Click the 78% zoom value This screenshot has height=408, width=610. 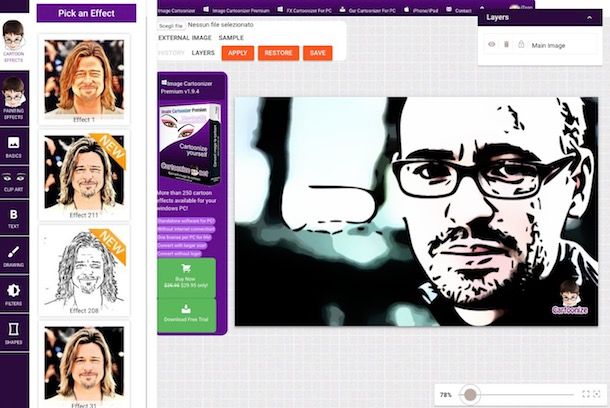click(x=445, y=394)
